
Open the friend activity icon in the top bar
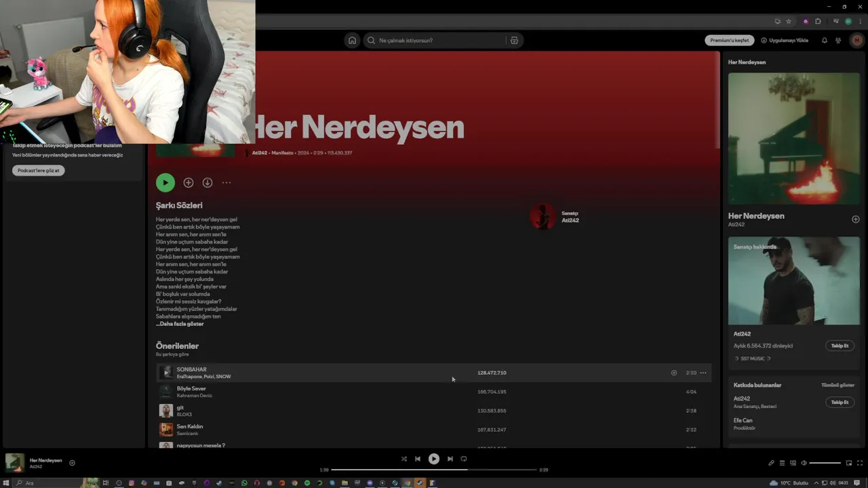[838, 40]
